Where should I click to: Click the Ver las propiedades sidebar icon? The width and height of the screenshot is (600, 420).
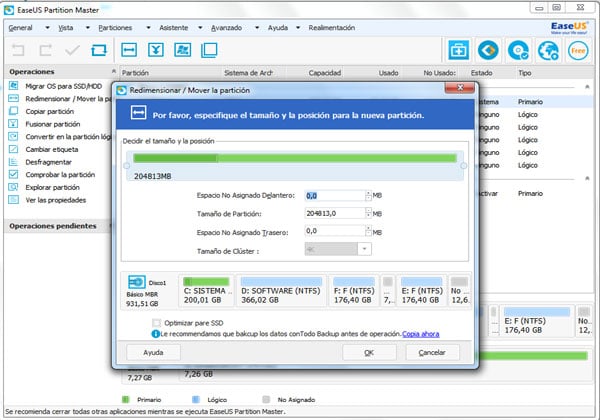click(13, 200)
